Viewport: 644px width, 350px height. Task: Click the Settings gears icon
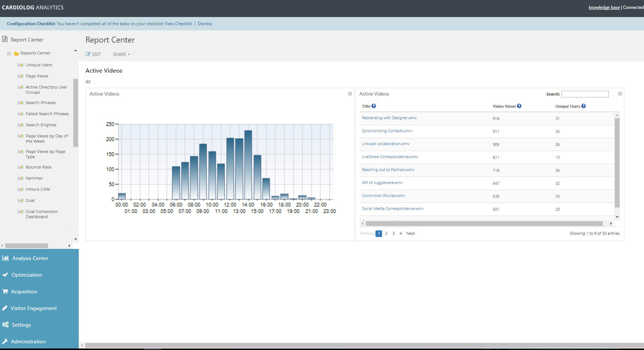pyautogui.click(x=6, y=325)
